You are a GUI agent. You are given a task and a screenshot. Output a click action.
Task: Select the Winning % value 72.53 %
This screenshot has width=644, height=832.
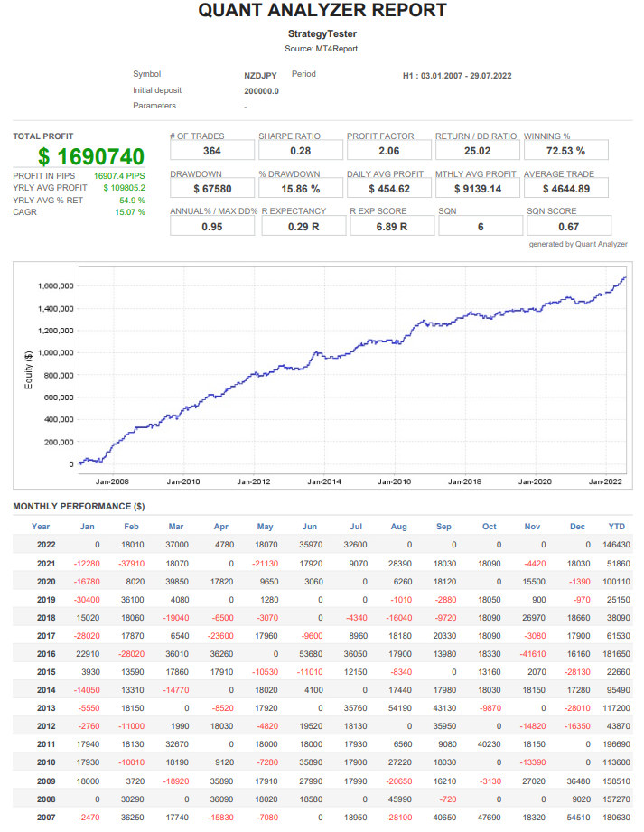click(x=567, y=151)
